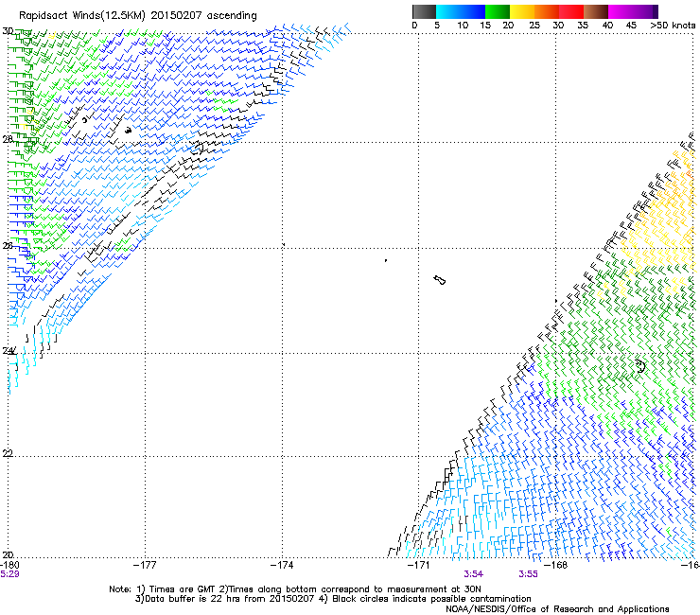700x615 pixels.
Task: Click the longitude label '-171'
Action: (x=419, y=565)
